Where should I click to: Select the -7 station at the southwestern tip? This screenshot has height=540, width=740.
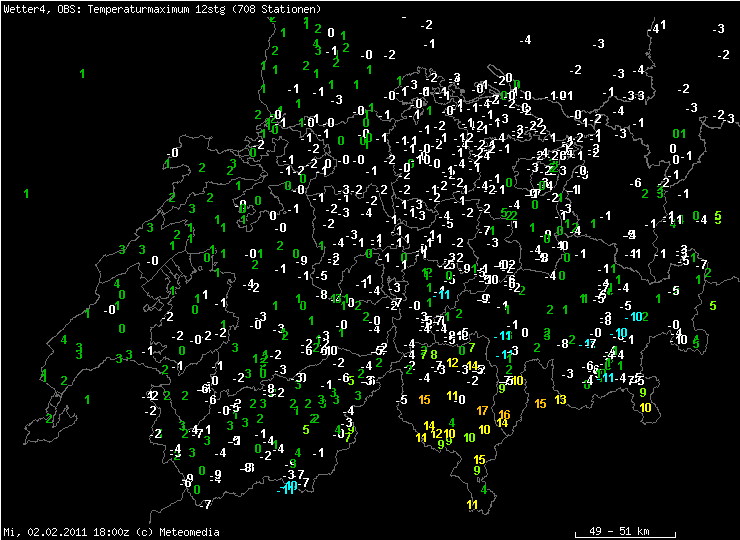(206, 503)
